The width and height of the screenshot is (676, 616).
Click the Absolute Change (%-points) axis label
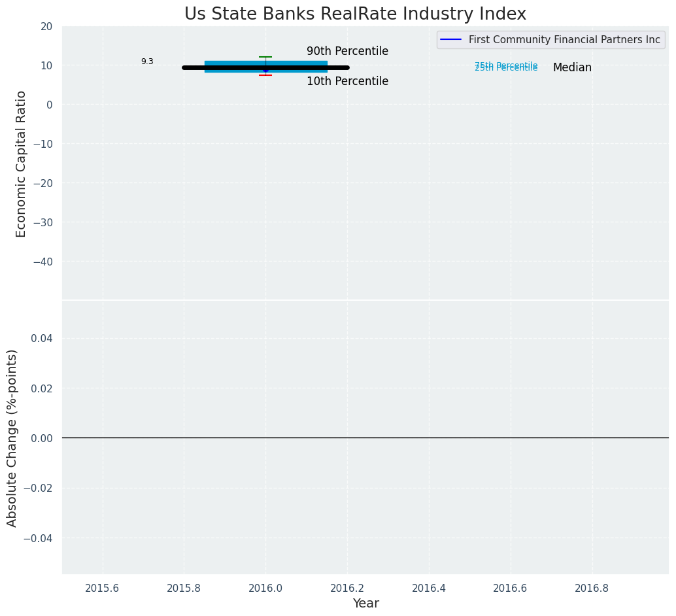[12, 437]
